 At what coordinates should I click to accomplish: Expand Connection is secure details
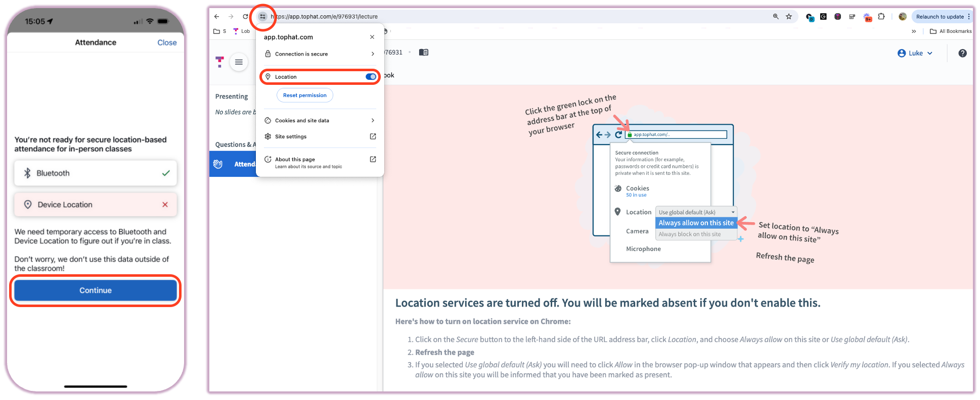[320, 54]
